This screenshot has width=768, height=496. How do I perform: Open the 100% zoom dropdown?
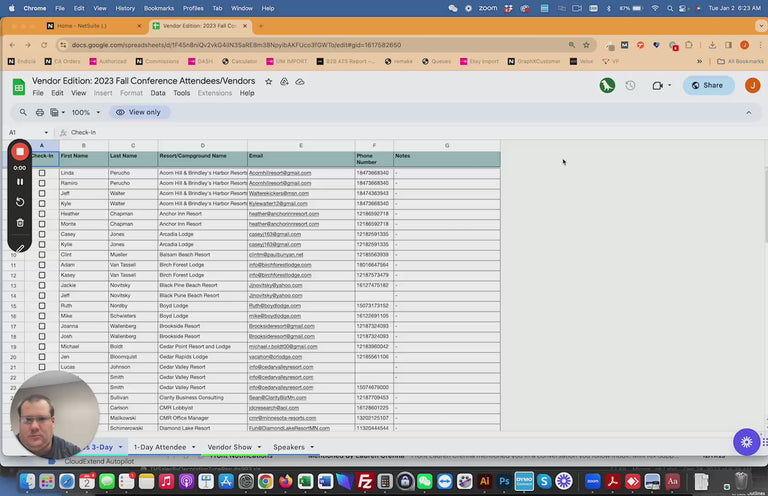[86, 112]
